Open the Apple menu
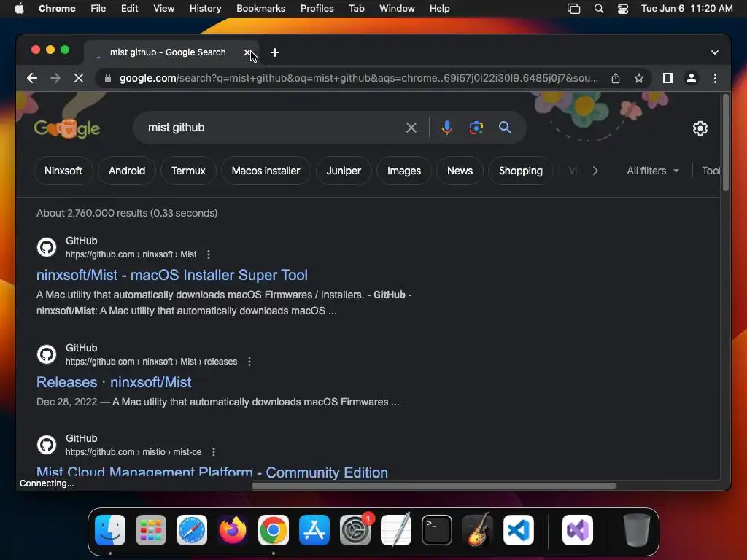747x560 pixels. point(19,8)
